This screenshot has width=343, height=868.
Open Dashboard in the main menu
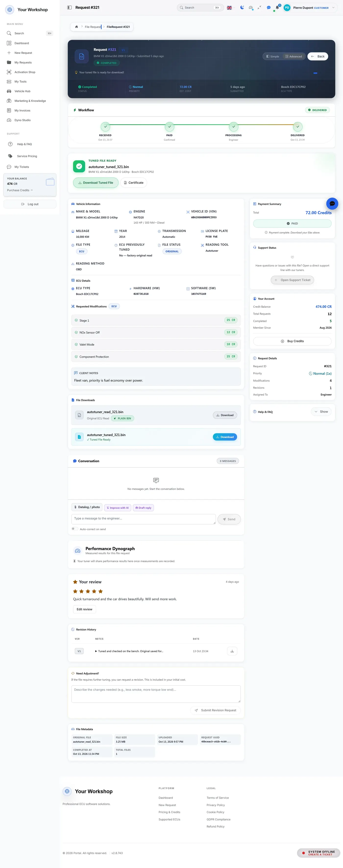[22, 43]
